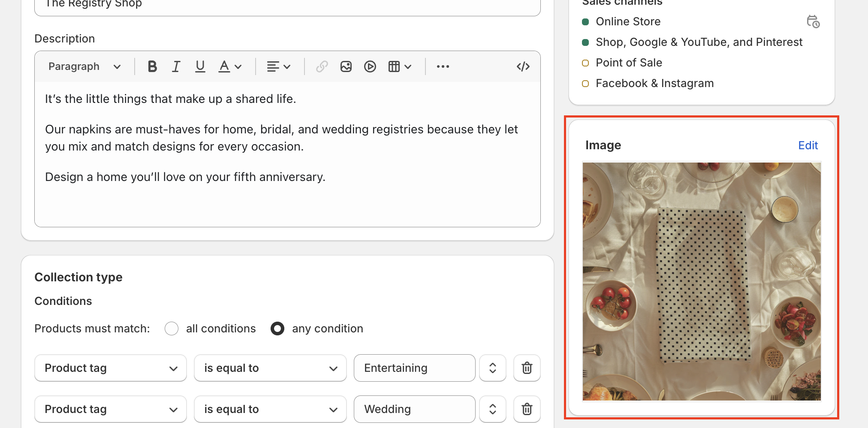This screenshot has width=868, height=428.
Task: Apply italic formatting to description text
Action: (176, 66)
